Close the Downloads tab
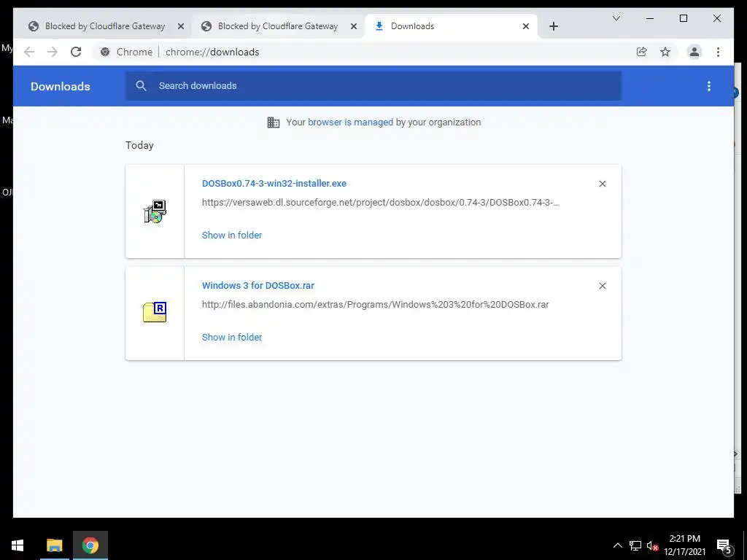This screenshot has width=747, height=560. coord(526,26)
